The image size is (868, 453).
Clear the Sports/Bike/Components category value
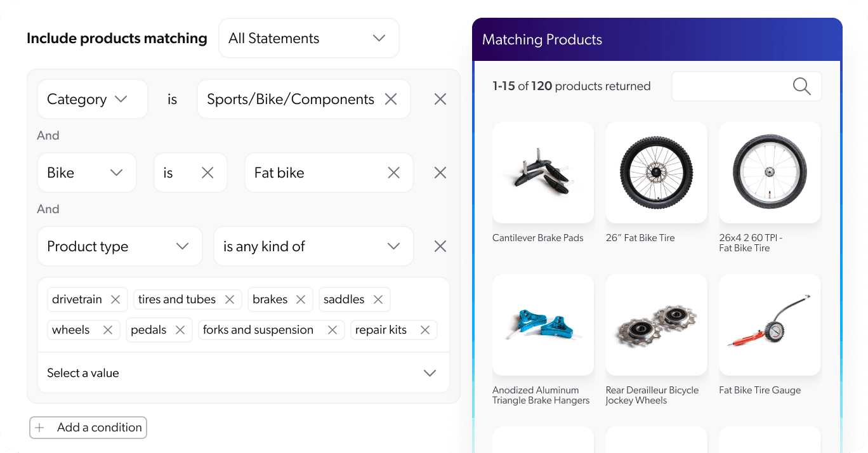coord(391,99)
